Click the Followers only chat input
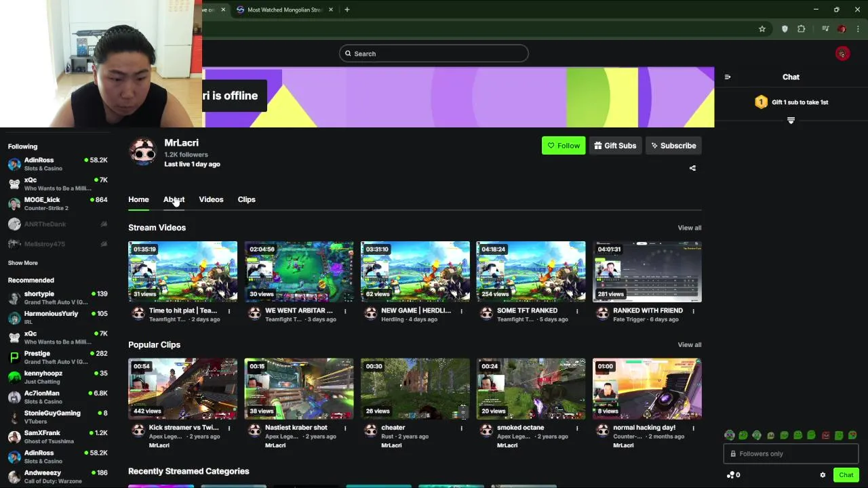868x488 pixels. pyautogui.click(x=791, y=454)
